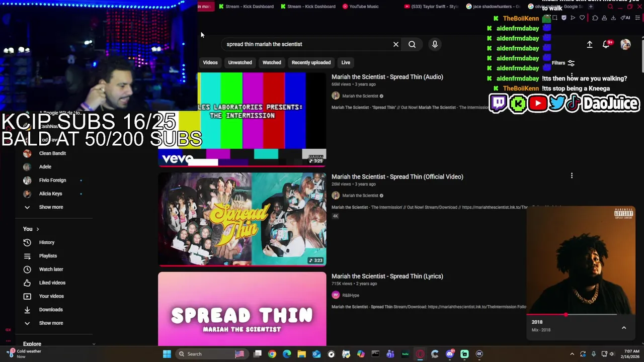This screenshot has height=362, width=644.
Task: Open the YouTube account avatar menu
Action: click(x=625, y=44)
